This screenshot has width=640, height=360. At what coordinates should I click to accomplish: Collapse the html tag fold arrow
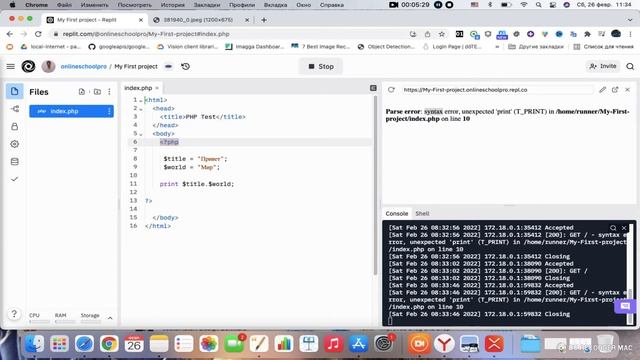pyautogui.click(x=141, y=100)
